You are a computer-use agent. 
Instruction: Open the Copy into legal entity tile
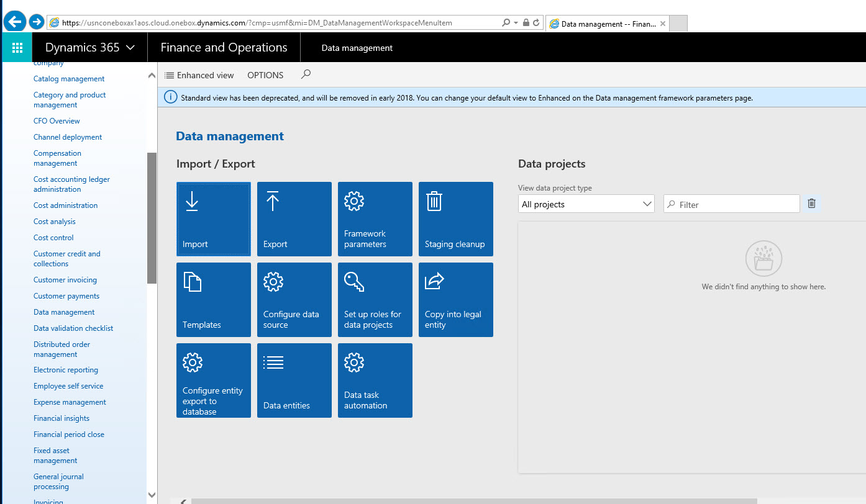[x=455, y=299]
